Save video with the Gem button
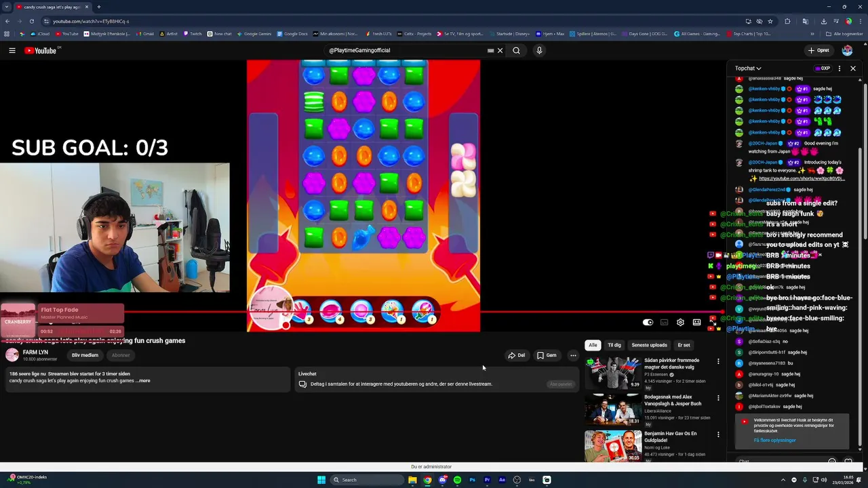The height and width of the screenshot is (488, 868). (547, 355)
